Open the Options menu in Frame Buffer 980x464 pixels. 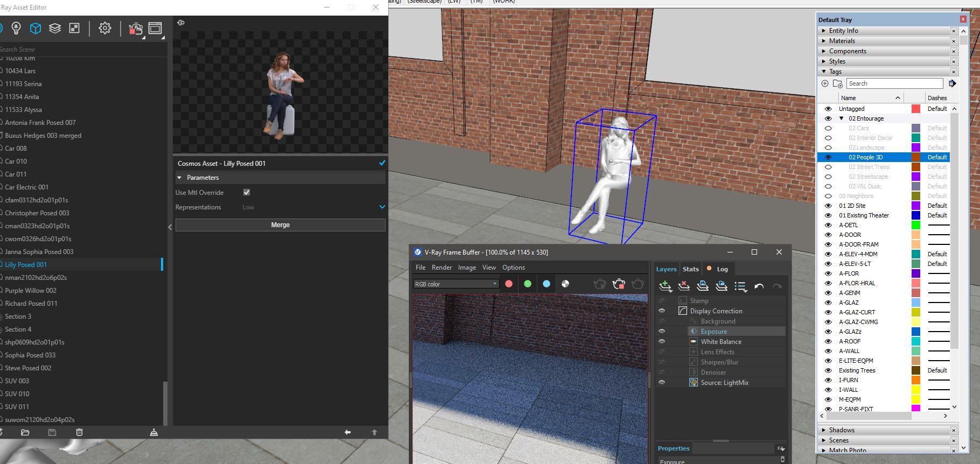(514, 268)
